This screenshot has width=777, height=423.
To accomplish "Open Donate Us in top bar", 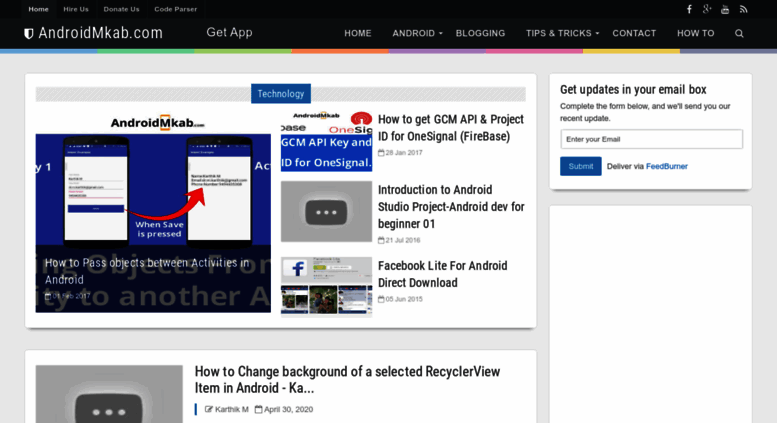I will [121, 9].
